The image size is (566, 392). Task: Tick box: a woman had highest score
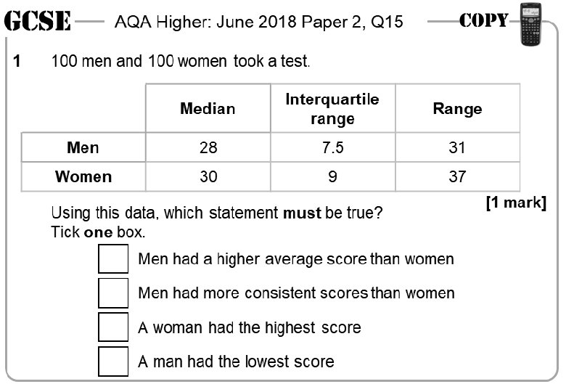pos(113,327)
